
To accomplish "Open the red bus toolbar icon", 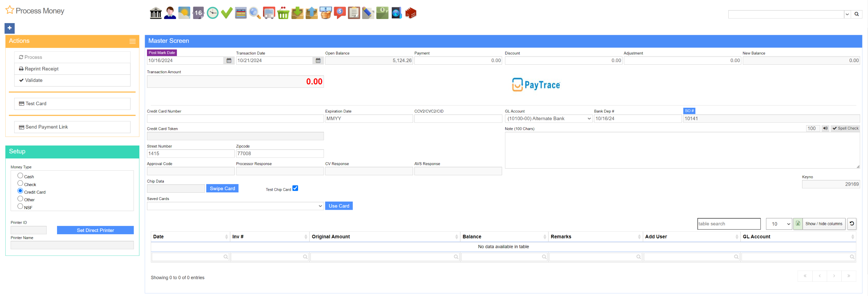I will 269,13.
